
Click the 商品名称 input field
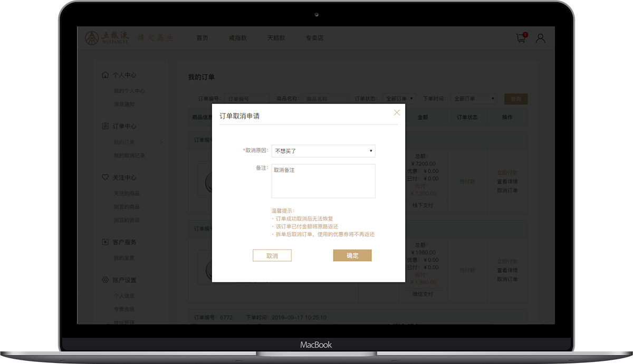[x=325, y=99]
